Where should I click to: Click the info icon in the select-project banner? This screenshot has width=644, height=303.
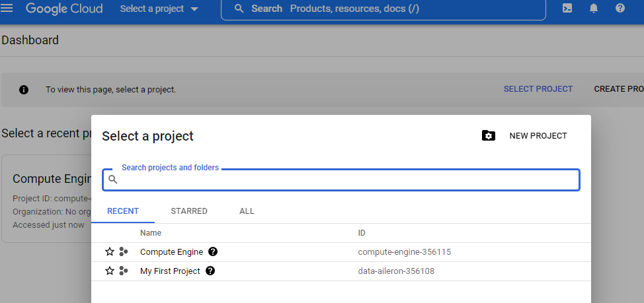(24, 90)
